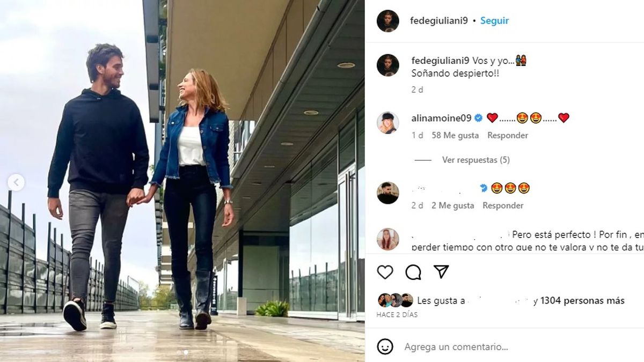Open fedegiuliani9 username in the caption
Screen dimensions: 644x362
[441, 60]
